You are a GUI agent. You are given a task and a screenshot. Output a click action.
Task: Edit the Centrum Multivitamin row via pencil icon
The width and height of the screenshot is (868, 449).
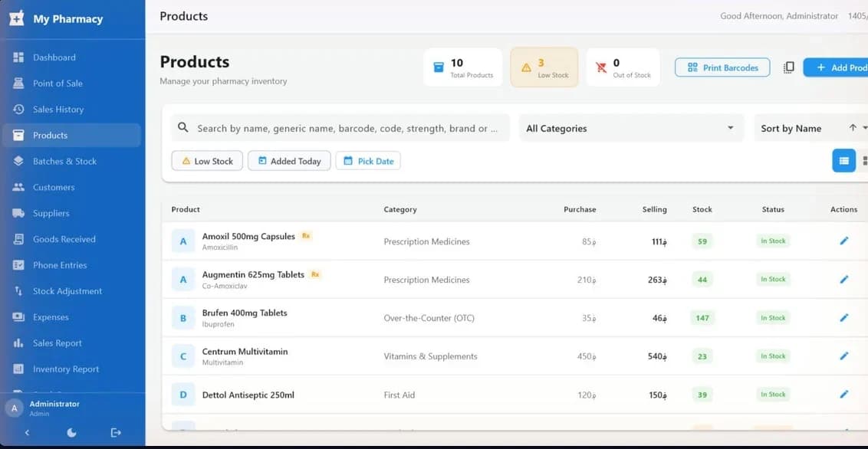click(x=843, y=356)
